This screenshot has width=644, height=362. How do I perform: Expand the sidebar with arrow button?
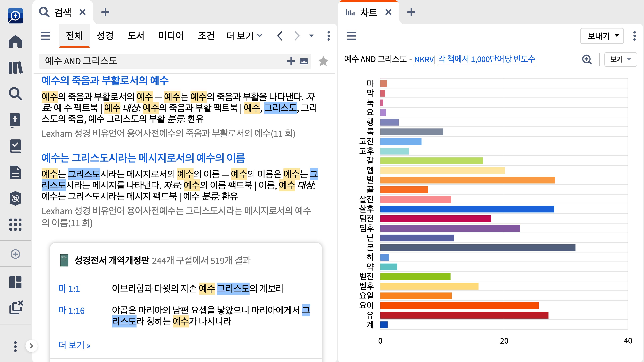[31, 346]
